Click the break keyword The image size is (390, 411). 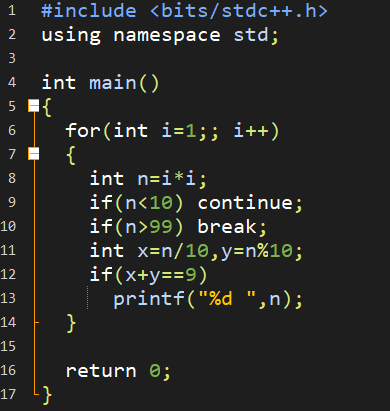point(227,227)
